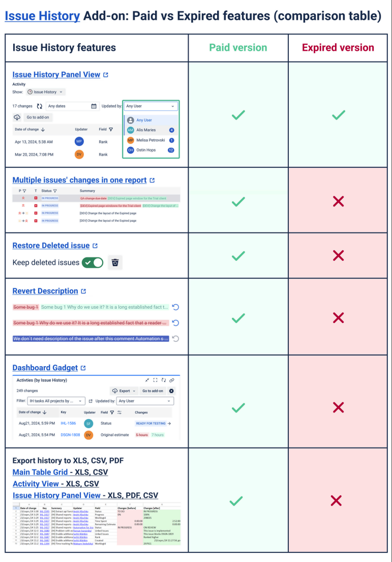Click the Go to add-on button in gadget
Screen dimensions: 392x562
coord(153,391)
